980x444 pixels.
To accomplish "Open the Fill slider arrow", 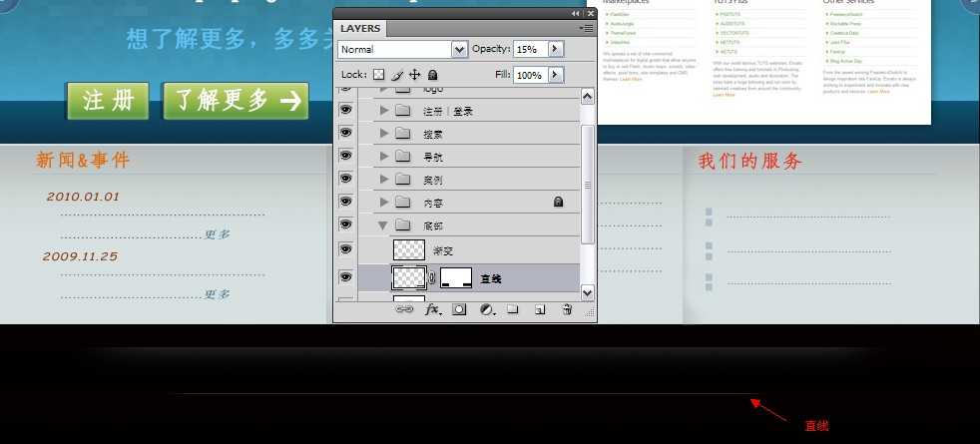I will [x=556, y=75].
